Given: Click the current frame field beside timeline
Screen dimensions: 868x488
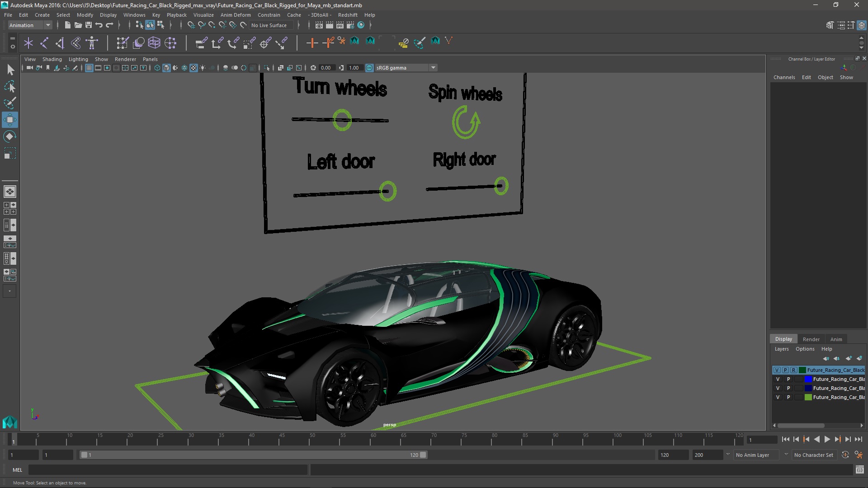Looking at the screenshot, I should click(762, 440).
